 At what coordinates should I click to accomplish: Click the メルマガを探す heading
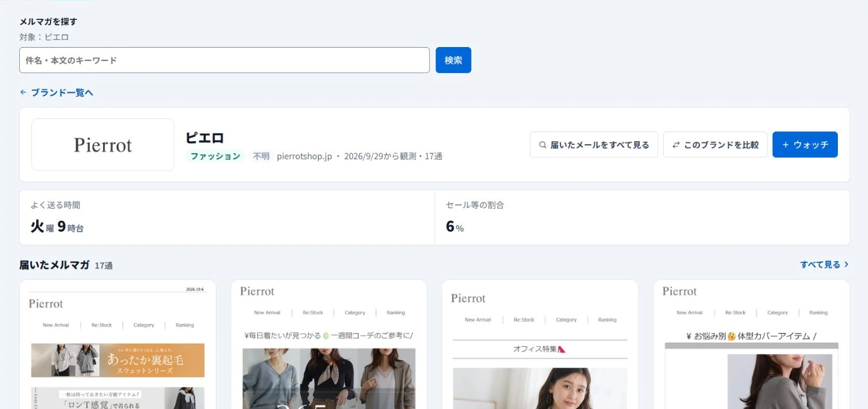pyautogui.click(x=48, y=22)
